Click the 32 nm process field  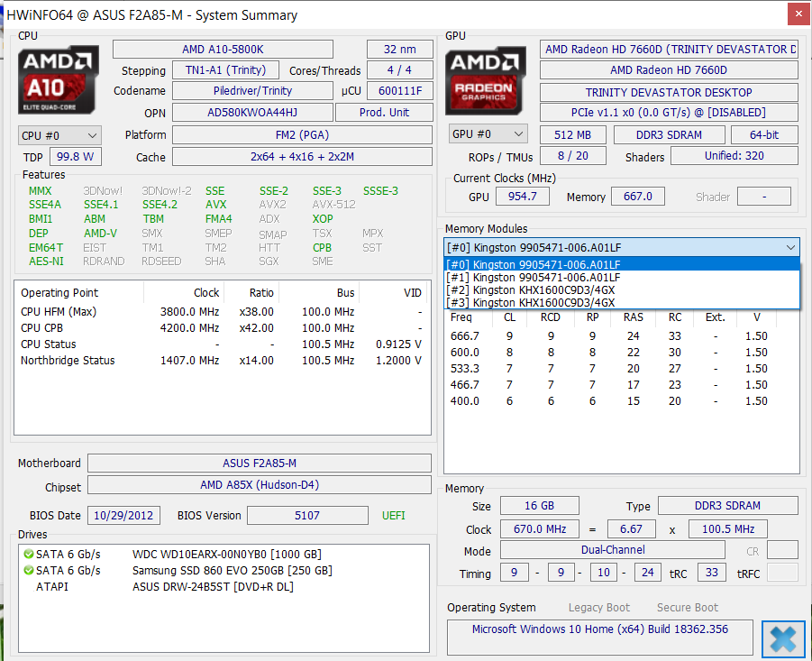400,50
